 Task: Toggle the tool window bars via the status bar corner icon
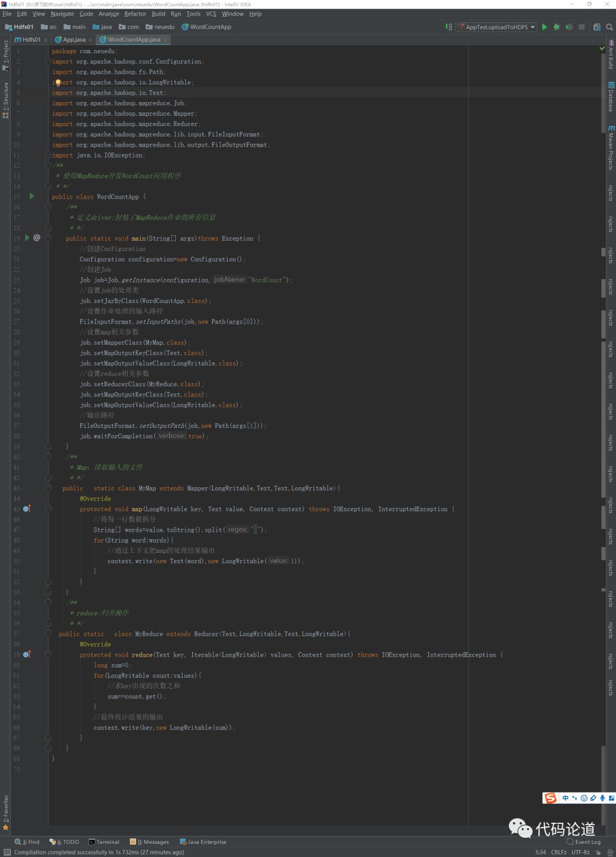coord(7,852)
